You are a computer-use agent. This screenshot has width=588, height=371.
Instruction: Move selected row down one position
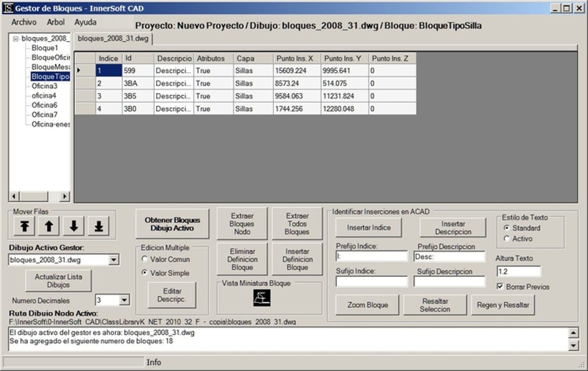[74, 227]
